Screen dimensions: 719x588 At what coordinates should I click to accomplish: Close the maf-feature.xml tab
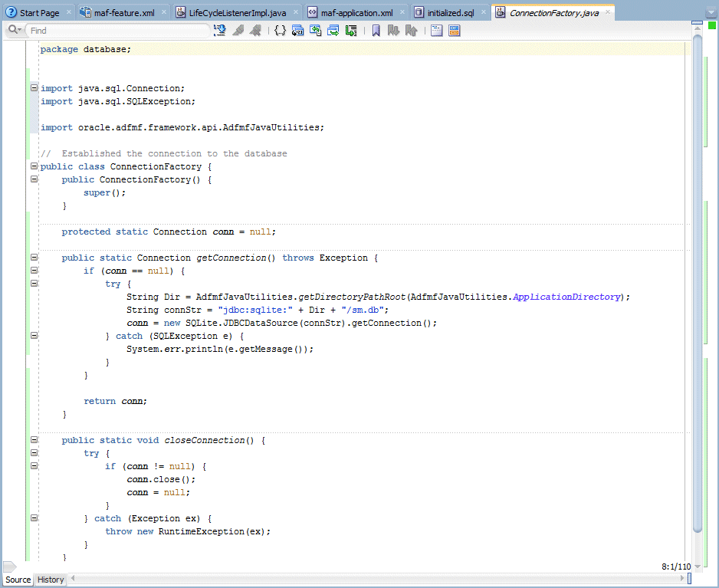[164, 12]
